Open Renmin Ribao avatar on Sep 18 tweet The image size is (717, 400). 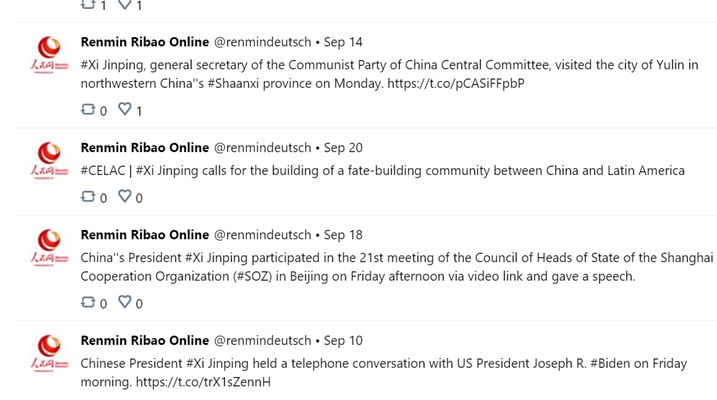coord(49,247)
